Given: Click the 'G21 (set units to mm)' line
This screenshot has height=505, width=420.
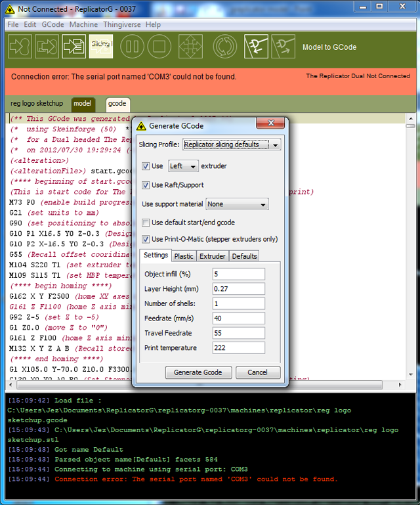Looking at the screenshot, I should coord(54,213).
